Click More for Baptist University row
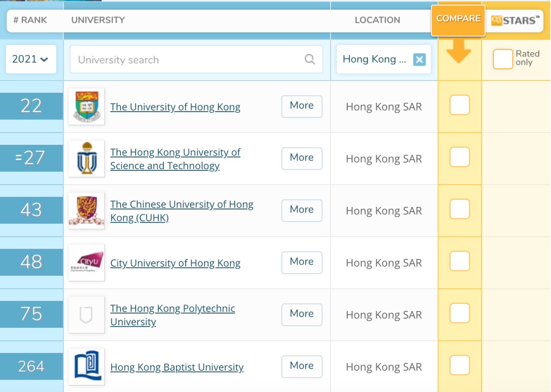Screen dimensions: 551x392 302,366
